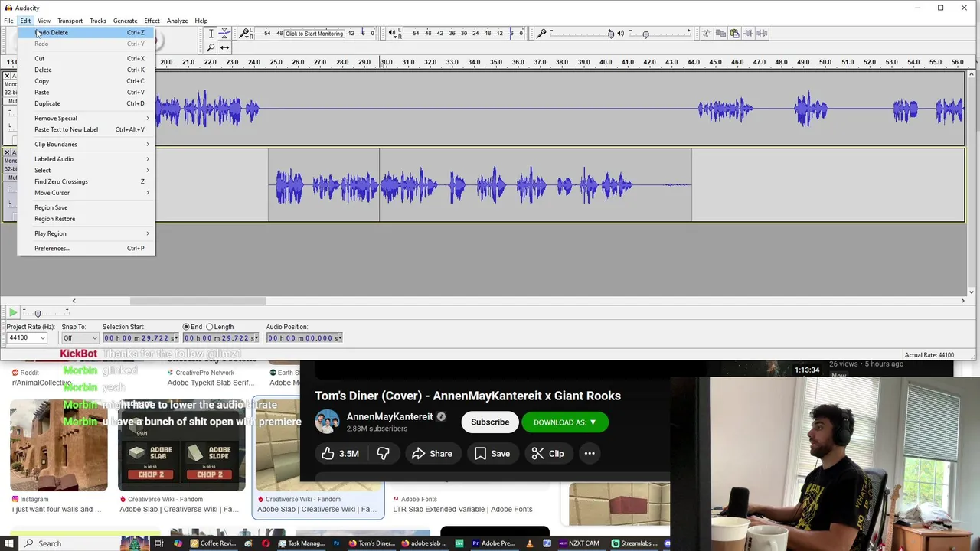Expand the Select submenu
The width and height of the screenshot is (980, 551).
(x=87, y=171)
